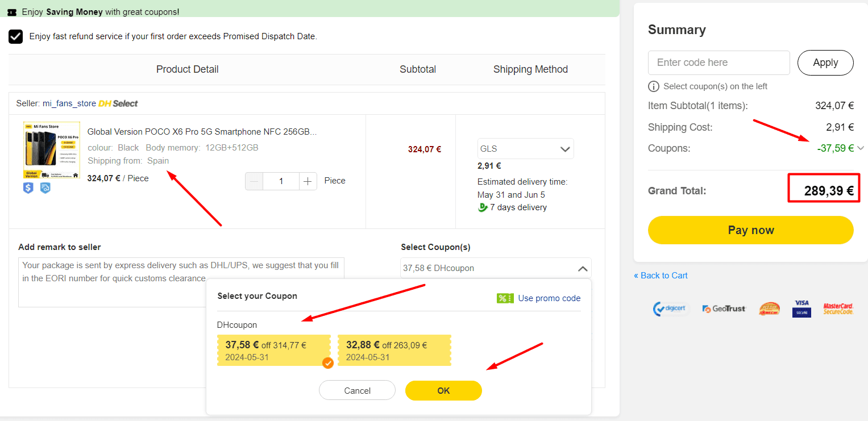Screen dimensions: 868x421
Task: Click the Enter code here field
Action: click(719, 62)
